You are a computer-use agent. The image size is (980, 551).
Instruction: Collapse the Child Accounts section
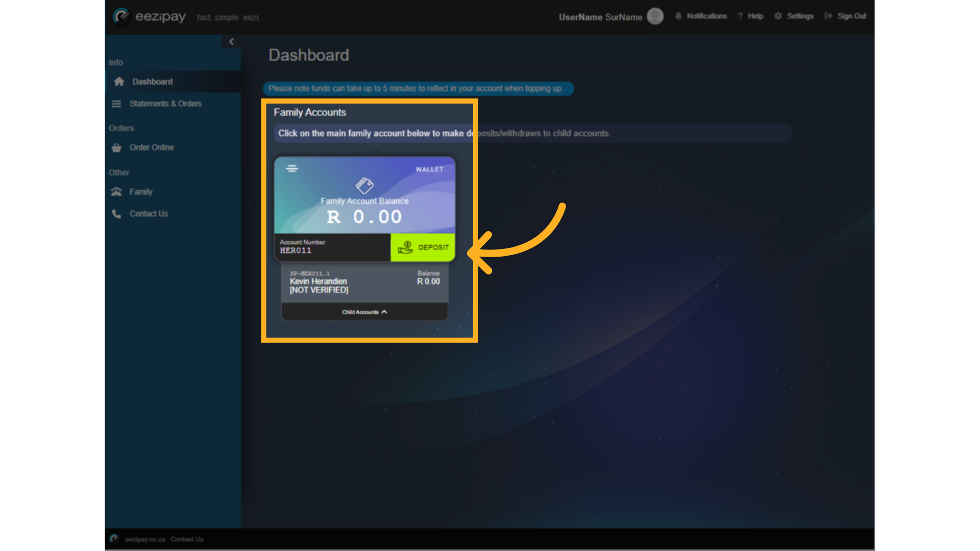tap(364, 312)
